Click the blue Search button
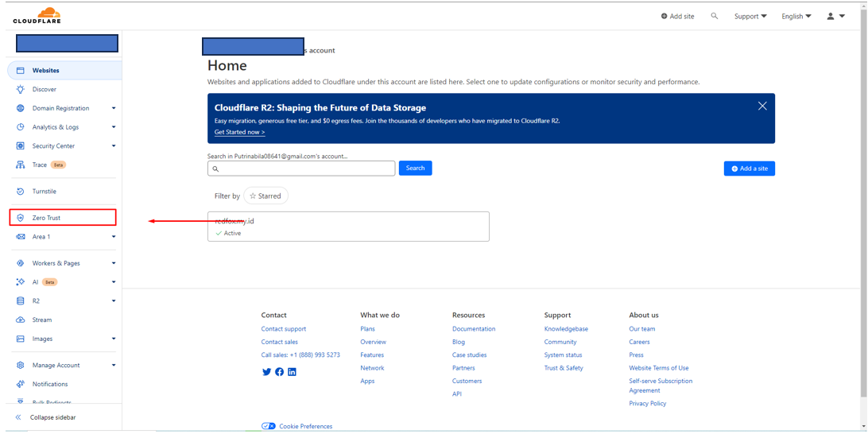Viewport: 868px width, 434px height. pos(415,168)
